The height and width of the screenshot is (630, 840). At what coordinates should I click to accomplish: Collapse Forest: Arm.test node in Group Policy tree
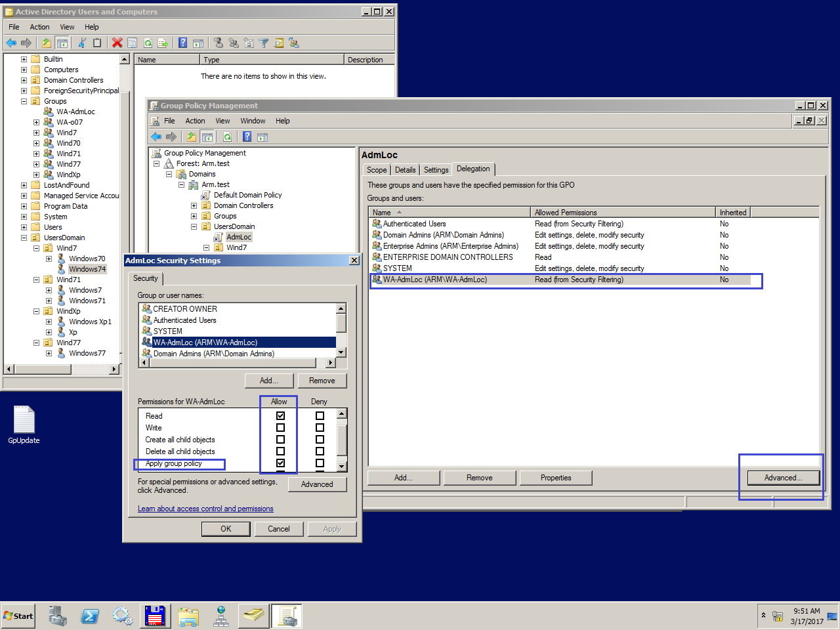[156, 163]
